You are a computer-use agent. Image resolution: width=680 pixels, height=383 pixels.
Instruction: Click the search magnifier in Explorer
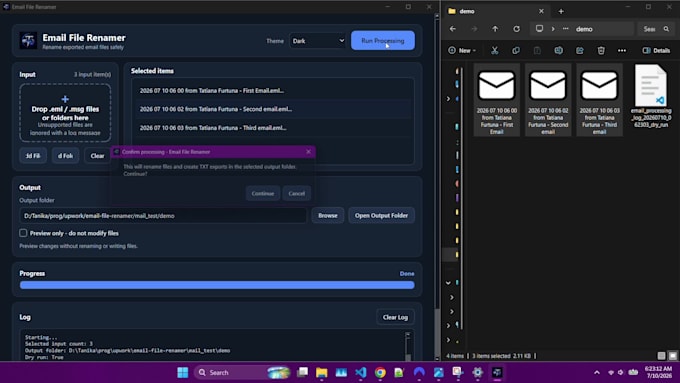pos(666,29)
